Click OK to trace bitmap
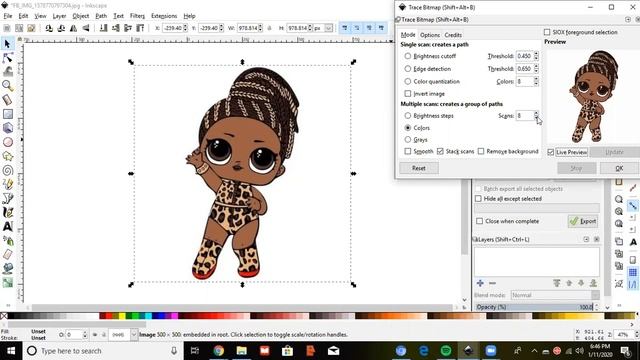This screenshot has width=640, height=360. (619, 168)
